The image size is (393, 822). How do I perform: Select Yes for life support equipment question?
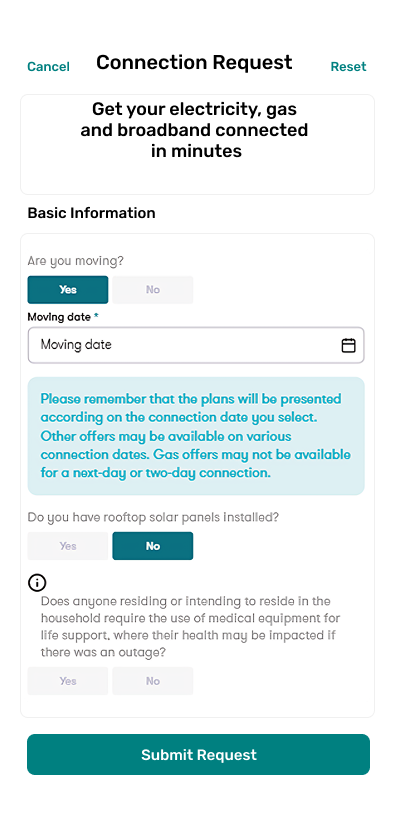click(x=68, y=680)
